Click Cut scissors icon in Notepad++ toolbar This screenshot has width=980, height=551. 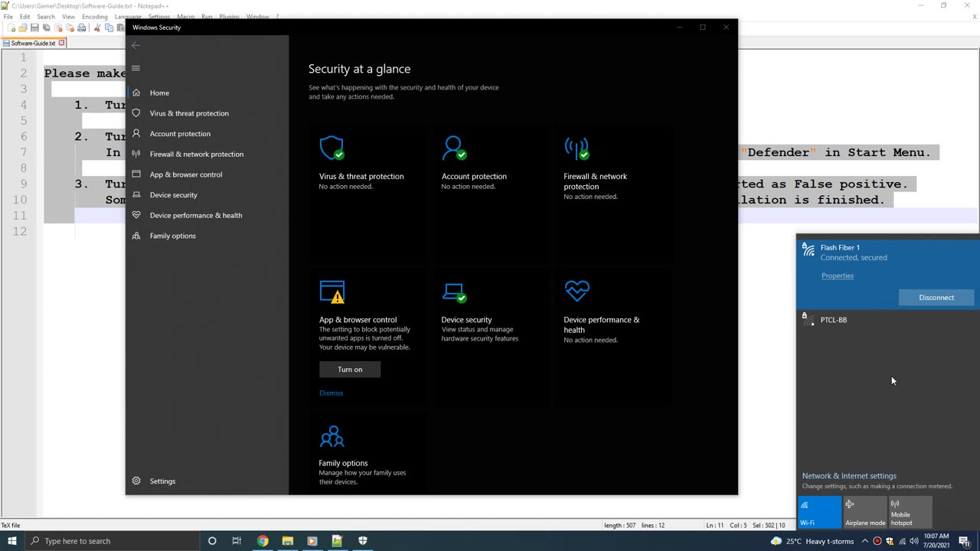tap(97, 28)
